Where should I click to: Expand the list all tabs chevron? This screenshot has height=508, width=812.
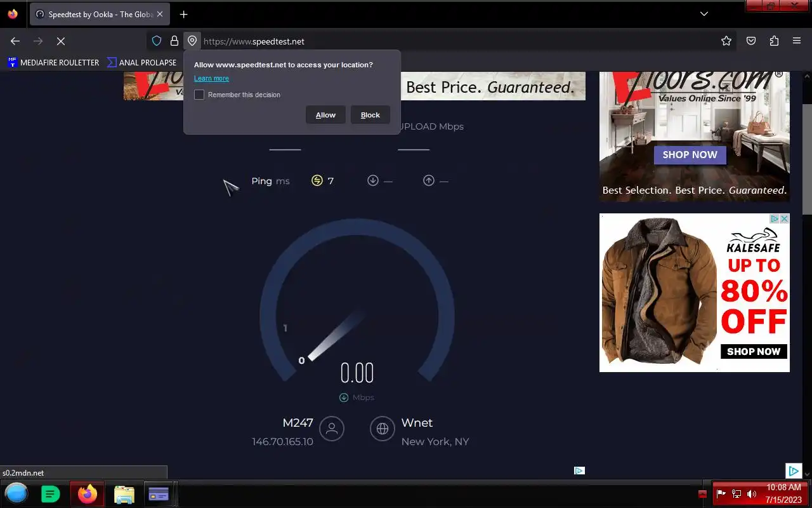click(704, 14)
